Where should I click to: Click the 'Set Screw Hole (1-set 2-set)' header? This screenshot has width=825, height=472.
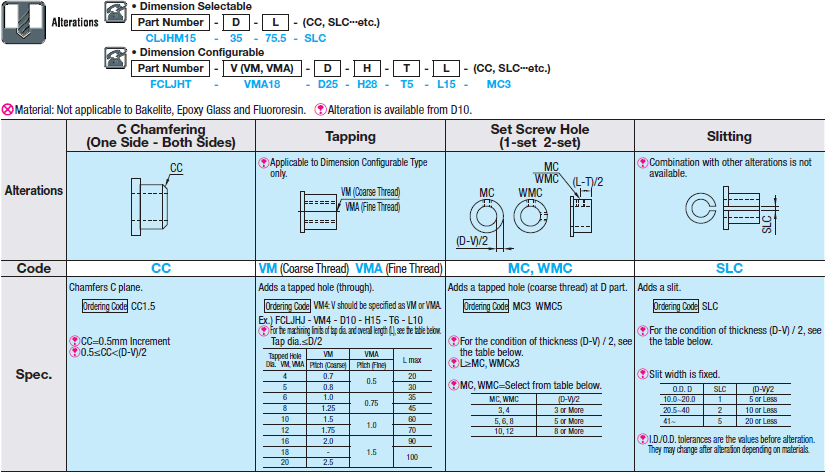coord(540,136)
